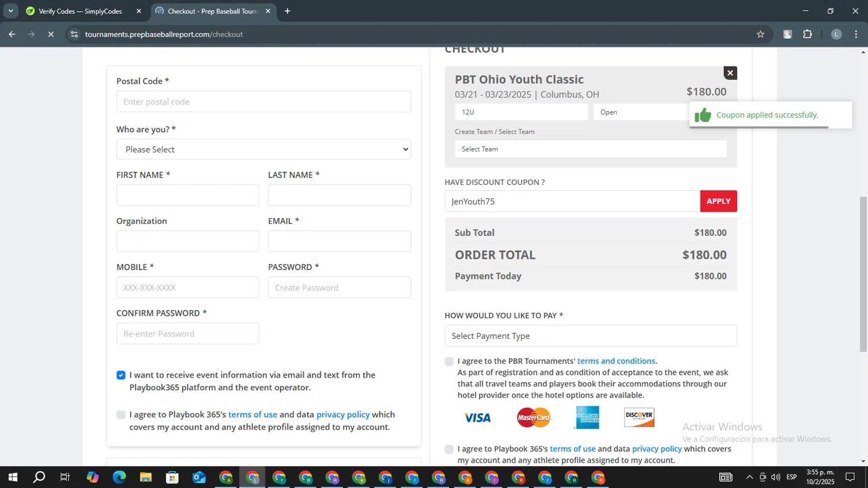Show hidden system tray icons chevron
The width and height of the screenshot is (868, 488).
(x=749, y=478)
